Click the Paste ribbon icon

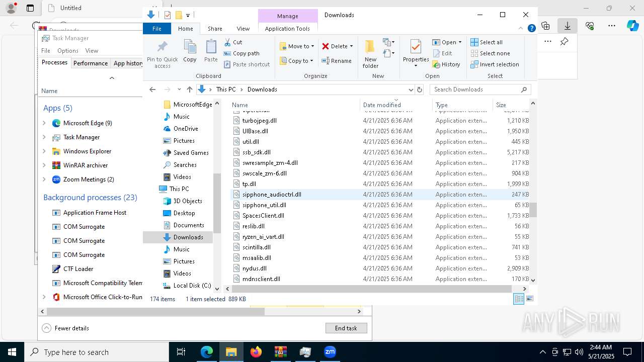[211, 51]
